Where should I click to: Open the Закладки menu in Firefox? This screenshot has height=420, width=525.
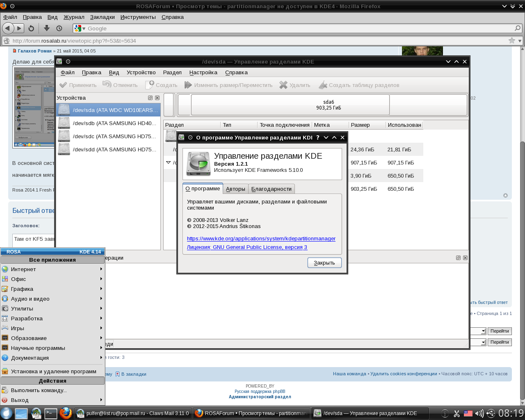click(103, 17)
